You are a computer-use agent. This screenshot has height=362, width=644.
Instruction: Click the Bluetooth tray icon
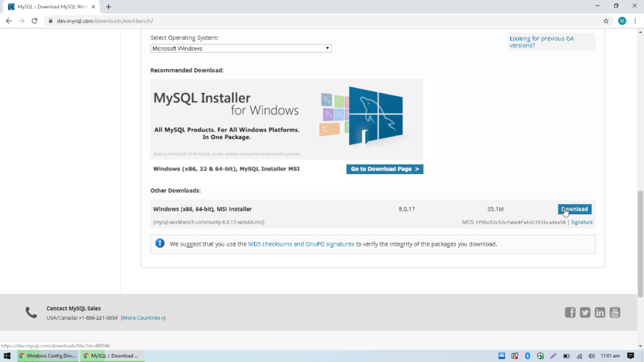pos(528,356)
